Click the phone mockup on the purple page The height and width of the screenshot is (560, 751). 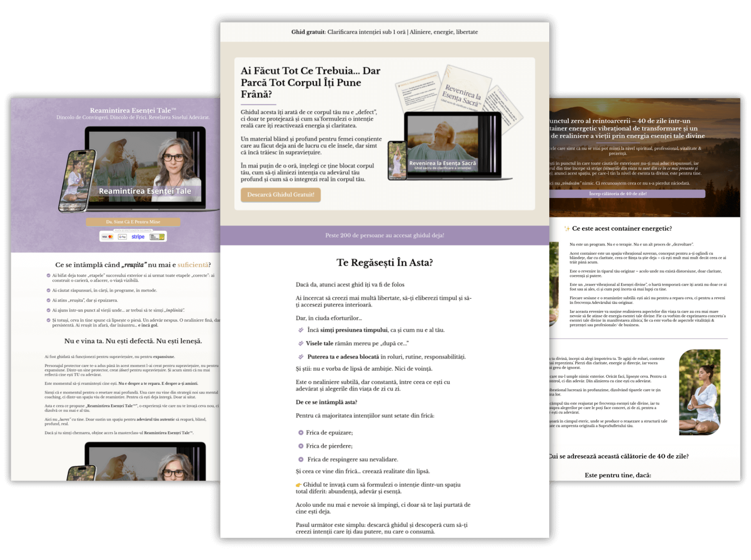pyautogui.click(x=77, y=181)
